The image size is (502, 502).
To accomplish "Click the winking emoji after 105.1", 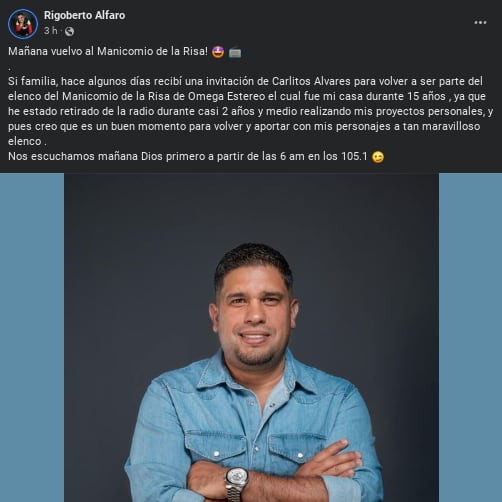I will point(378,157).
